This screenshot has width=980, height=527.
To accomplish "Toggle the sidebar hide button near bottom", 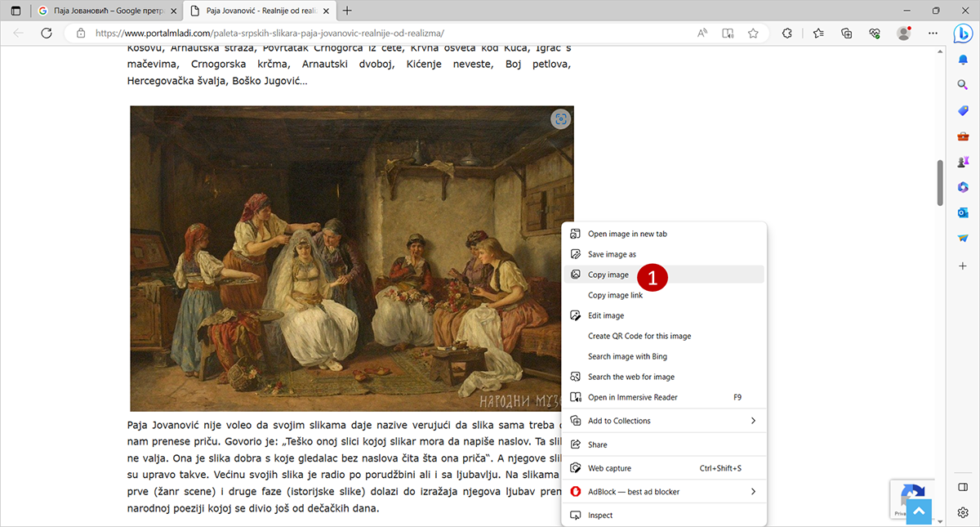I will [x=963, y=488].
